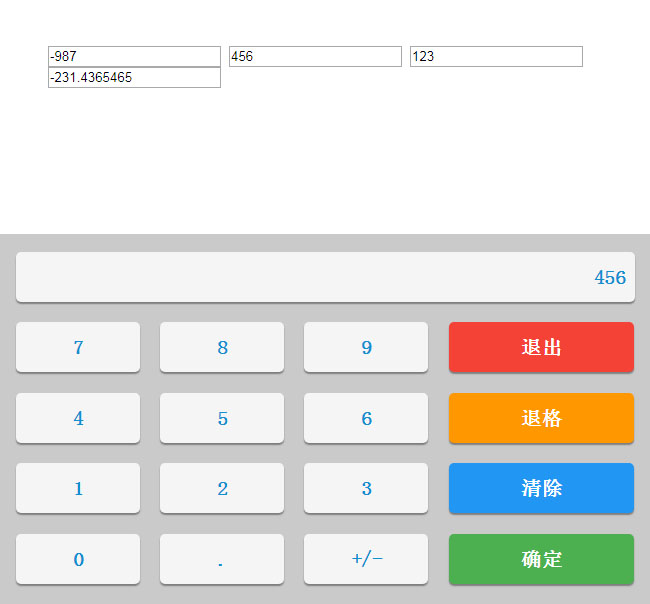This screenshot has width=650, height=604.
Task: Insert a decimal point with dot key
Action: point(222,559)
